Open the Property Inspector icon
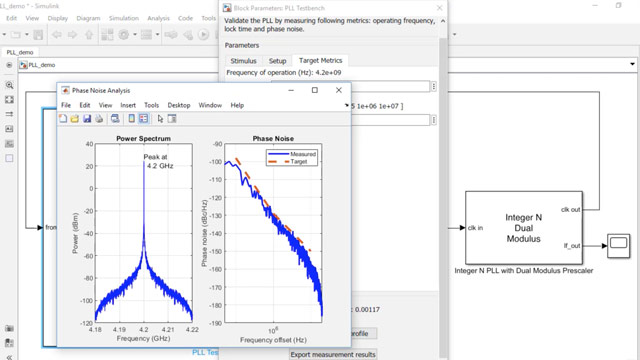The image size is (640, 360). tap(172, 119)
